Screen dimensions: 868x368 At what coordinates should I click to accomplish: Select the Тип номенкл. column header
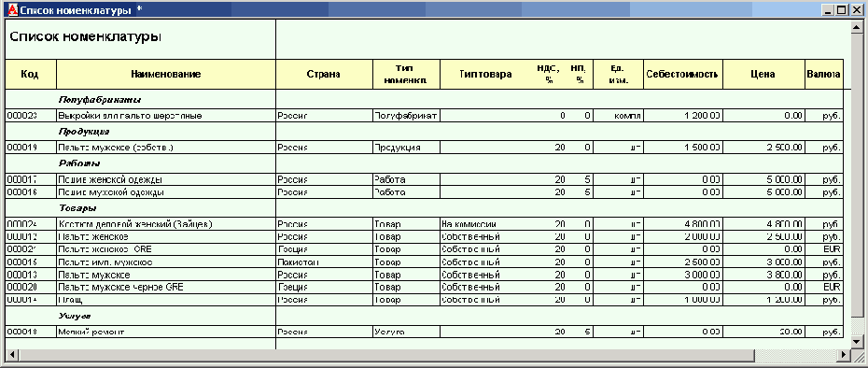click(x=406, y=75)
